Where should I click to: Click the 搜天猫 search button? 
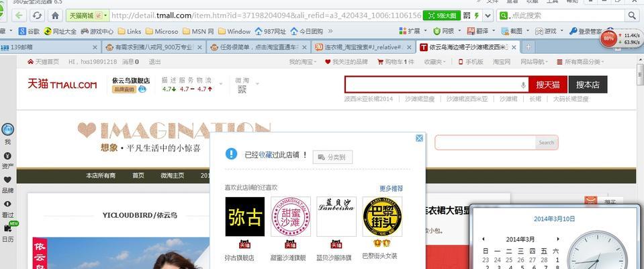point(548,85)
